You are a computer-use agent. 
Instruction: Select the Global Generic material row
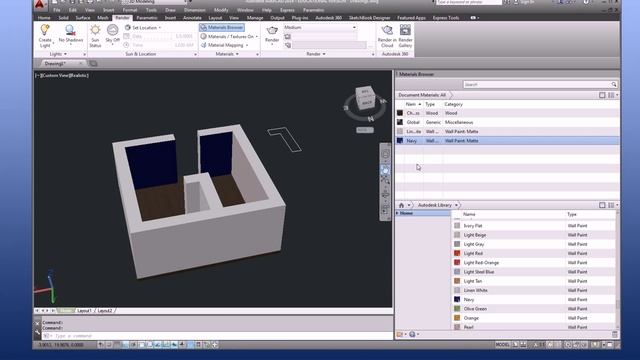click(x=507, y=122)
